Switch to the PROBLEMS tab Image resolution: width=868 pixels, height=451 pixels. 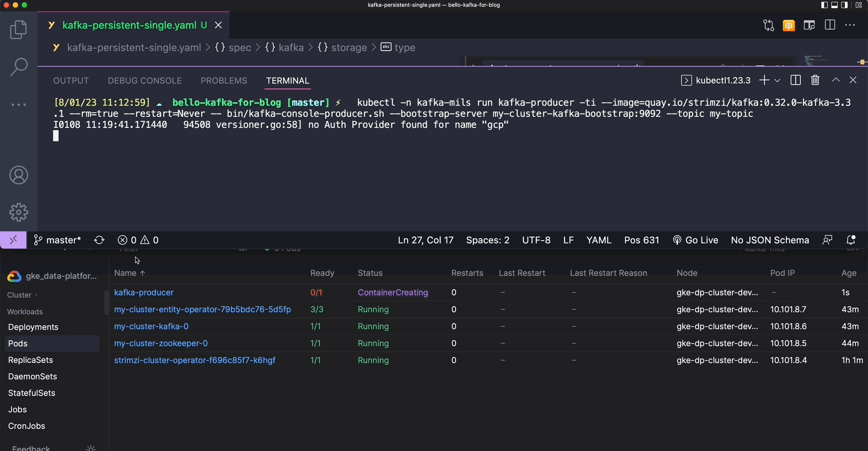pos(224,81)
